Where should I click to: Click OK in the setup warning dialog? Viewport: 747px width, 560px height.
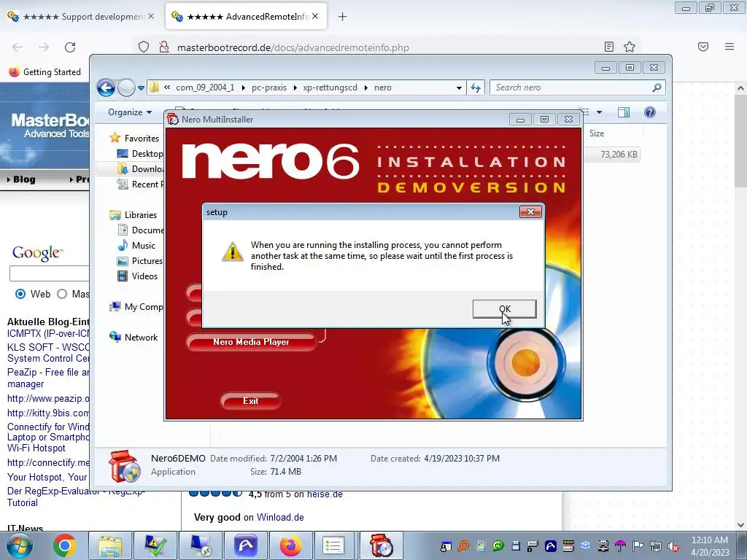coord(504,308)
